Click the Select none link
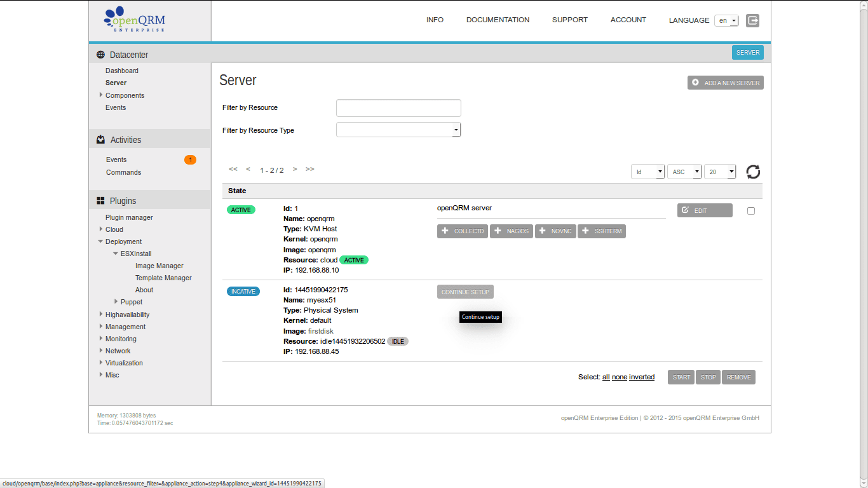 tap(620, 377)
